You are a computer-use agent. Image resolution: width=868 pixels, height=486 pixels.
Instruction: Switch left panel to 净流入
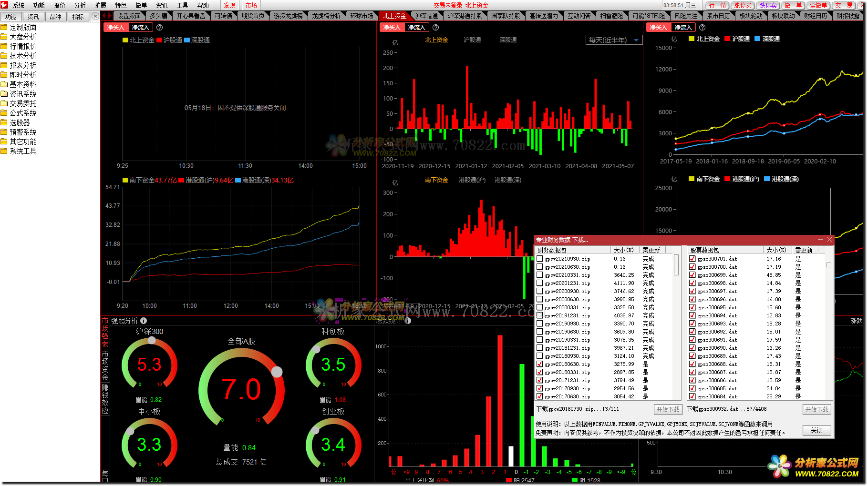(140, 28)
